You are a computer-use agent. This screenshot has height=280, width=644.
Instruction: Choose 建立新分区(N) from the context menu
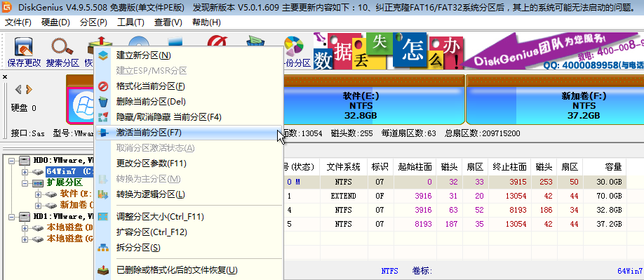pos(189,55)
